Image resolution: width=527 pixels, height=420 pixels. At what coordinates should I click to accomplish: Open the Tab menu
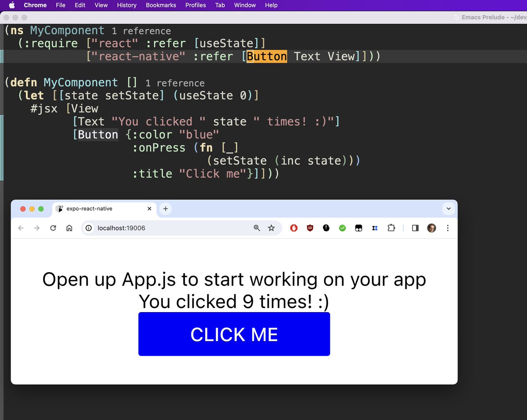click(x=220, y=5)
